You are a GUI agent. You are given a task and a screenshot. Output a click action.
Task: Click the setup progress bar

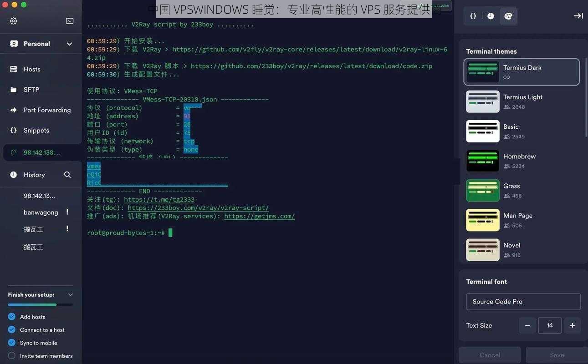(x=40, y=305)
